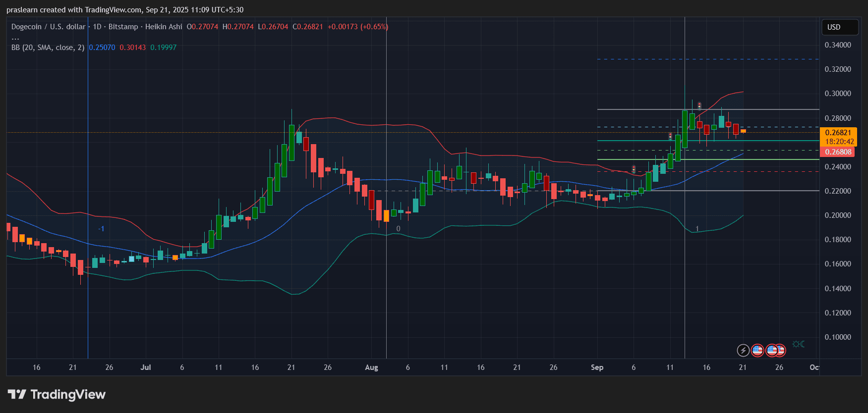
Task: Click the 0.30000 level on price axis
Action: pyautogui.click(x=837, y=94)
